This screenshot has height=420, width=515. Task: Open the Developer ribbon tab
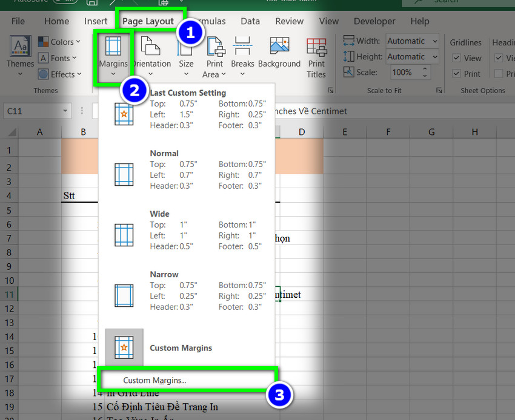pyautogui.click(x=374, y=21)
